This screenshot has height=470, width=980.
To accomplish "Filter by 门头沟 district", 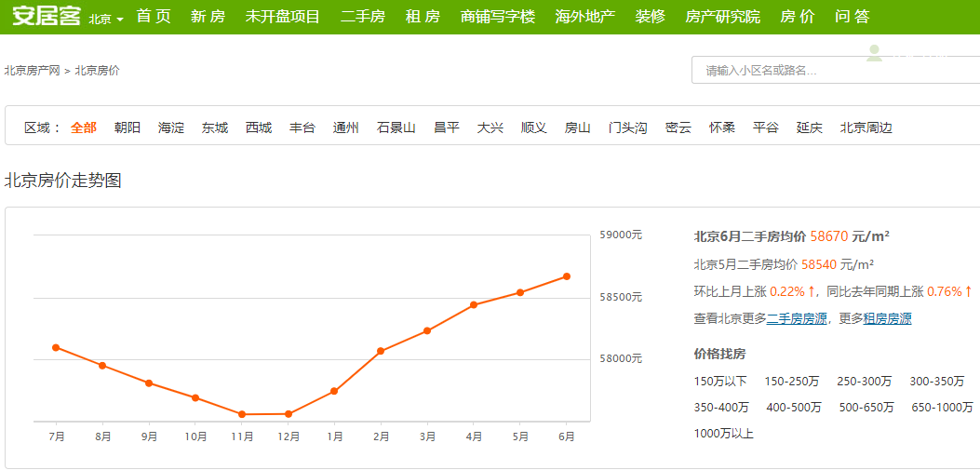I will click(628, 128).
